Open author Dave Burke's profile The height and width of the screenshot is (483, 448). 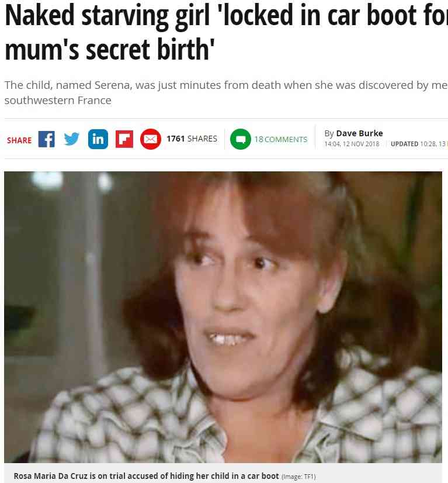tap(359, 133)
